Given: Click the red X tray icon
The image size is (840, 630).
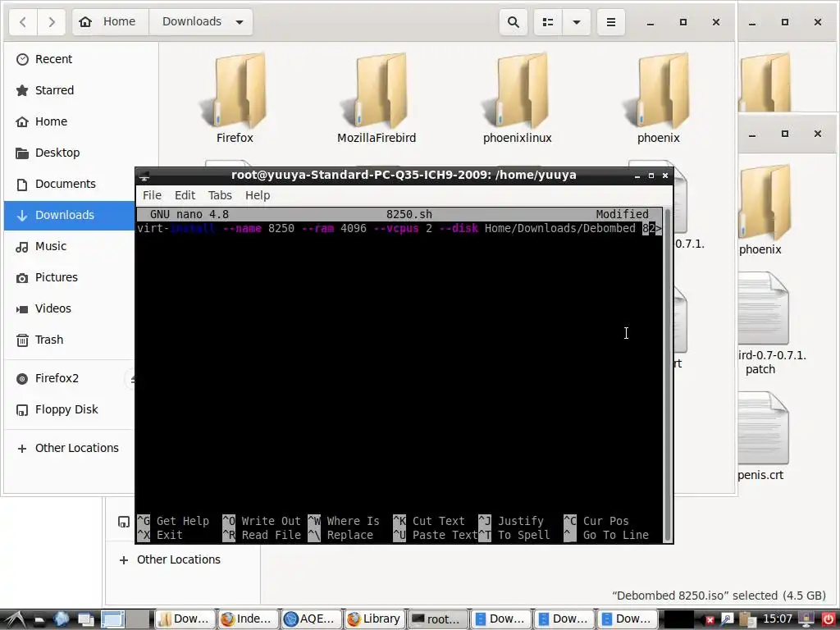Looking at the screenshot, I should (x=710, y=620).
